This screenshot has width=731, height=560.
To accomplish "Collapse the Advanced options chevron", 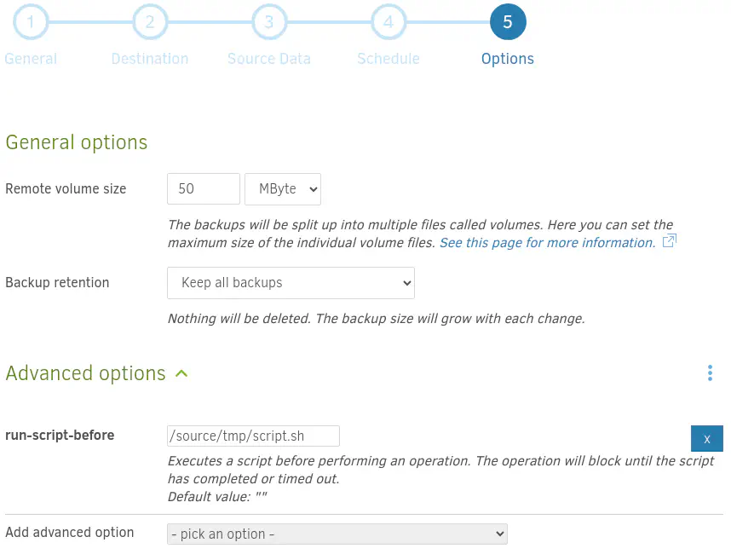I will pos(181,373).
